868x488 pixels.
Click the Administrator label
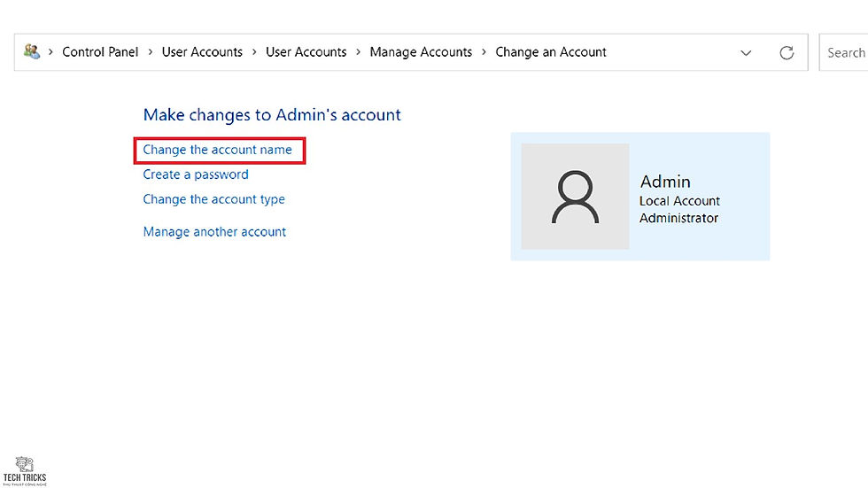coord(678,218)
